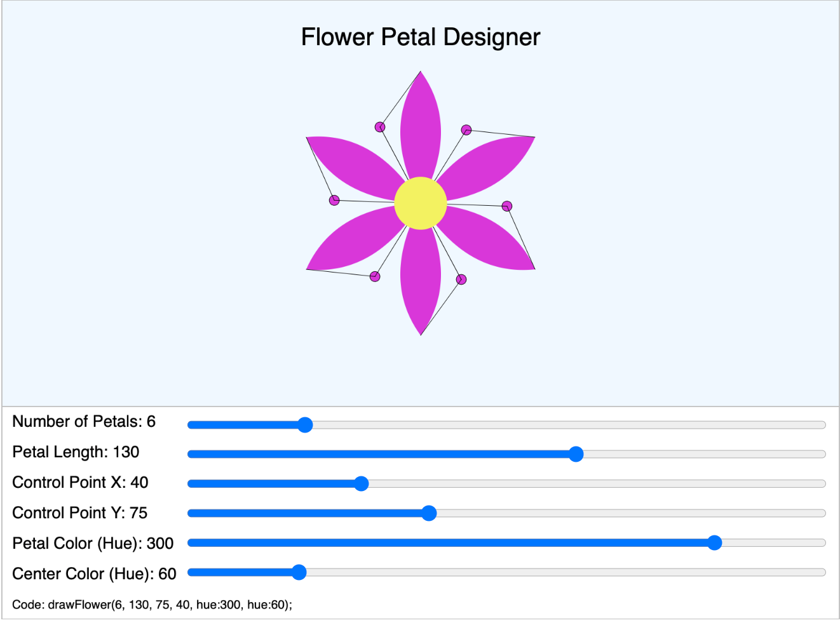Click the Center Color Hue slider handle
This screenshot has height=625, width=840.
[x=299, y=573]
